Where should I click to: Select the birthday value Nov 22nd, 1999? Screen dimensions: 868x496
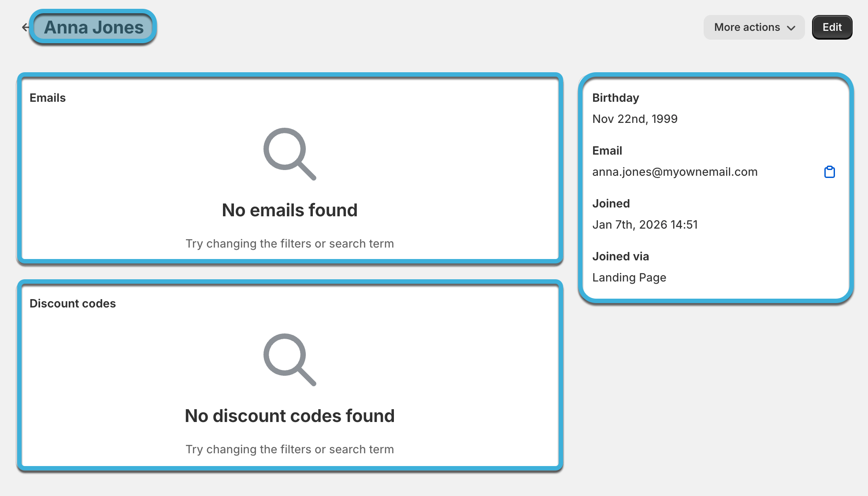coord(634,119)
